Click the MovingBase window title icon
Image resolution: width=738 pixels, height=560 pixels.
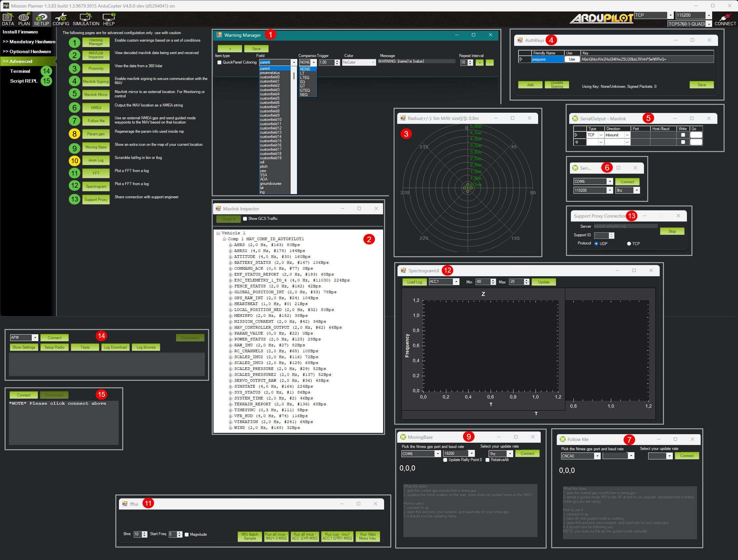tap(403, 437)
